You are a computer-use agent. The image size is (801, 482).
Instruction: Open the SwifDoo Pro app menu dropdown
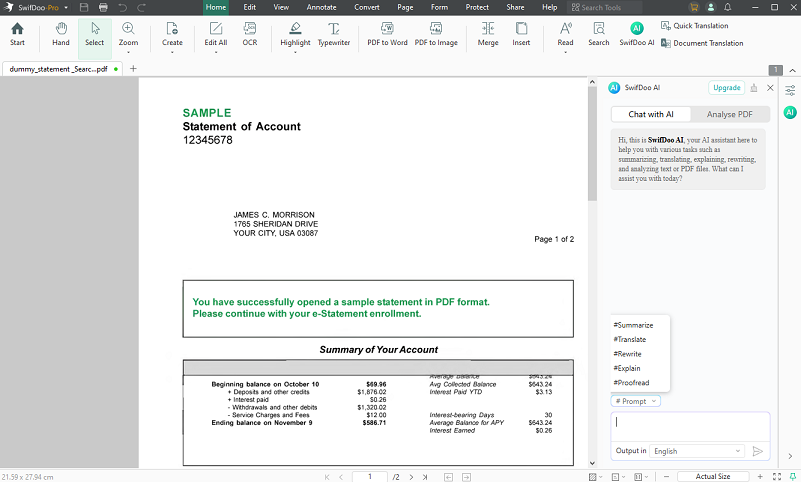pyautogui.click(x=66, y=8)
